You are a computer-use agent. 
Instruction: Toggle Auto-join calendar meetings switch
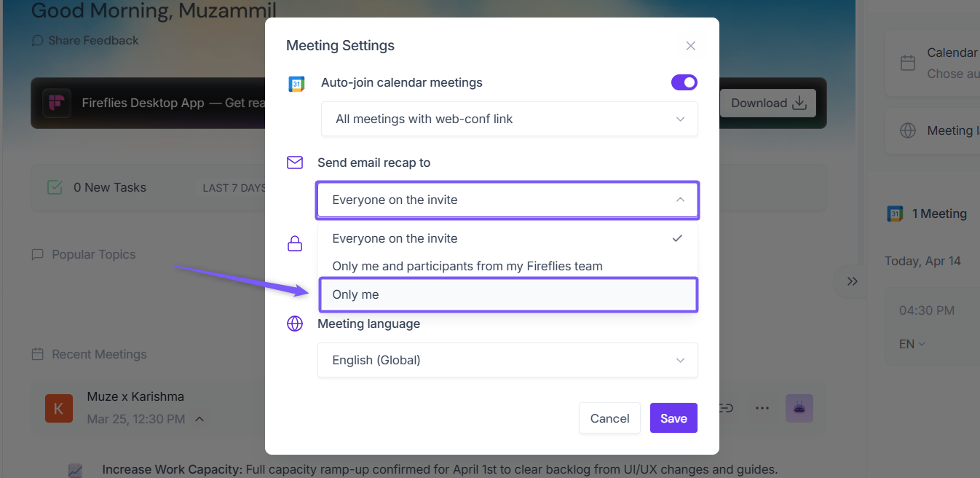click(x=684, y=82)
